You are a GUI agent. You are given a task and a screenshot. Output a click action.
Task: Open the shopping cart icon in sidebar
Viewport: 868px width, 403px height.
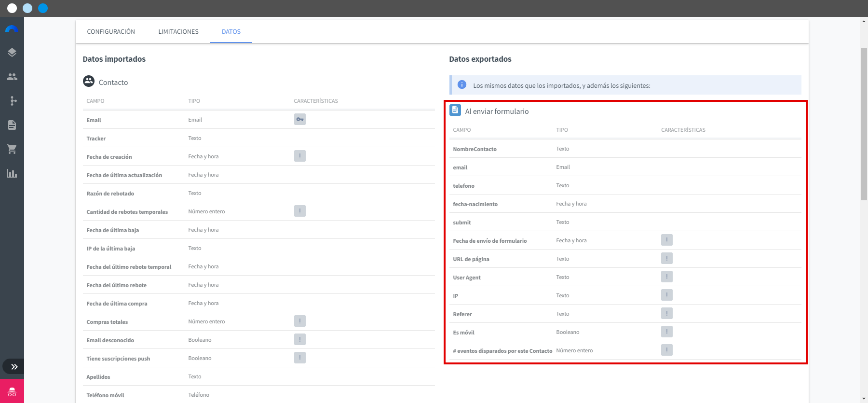pos(12,149)
